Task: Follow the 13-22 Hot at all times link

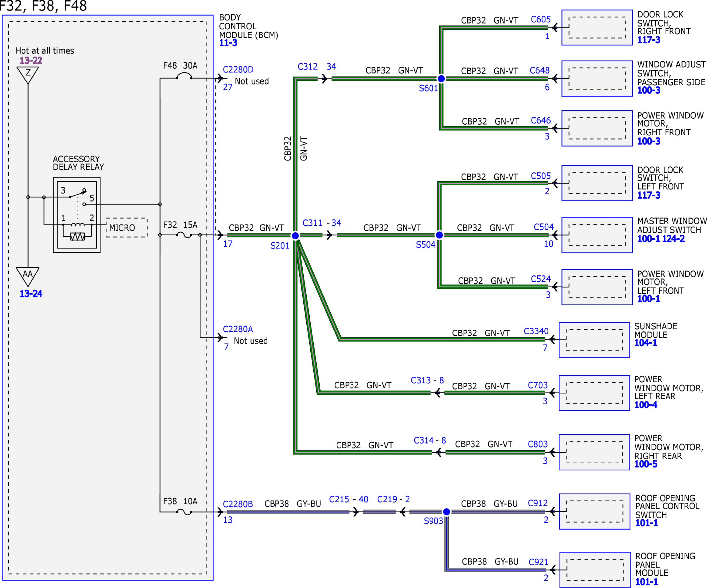Action: (31, 61)
